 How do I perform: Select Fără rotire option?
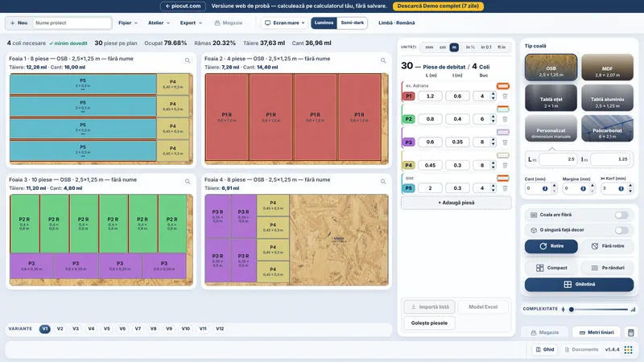[x=608, y=246]
